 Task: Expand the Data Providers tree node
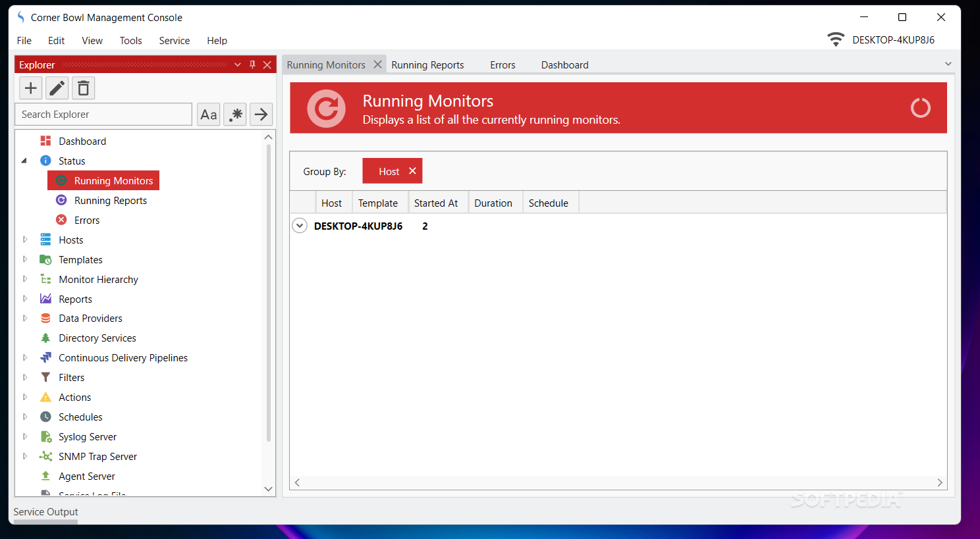25,318
